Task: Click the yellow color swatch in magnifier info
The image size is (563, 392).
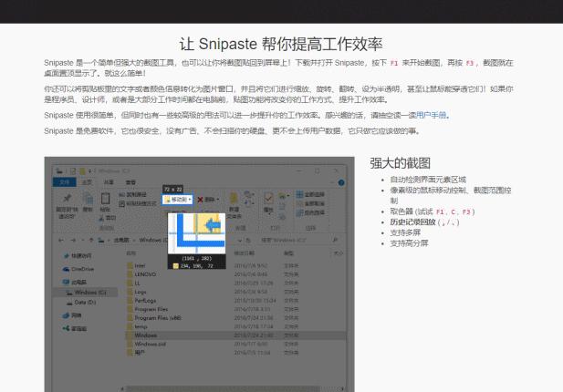Action: pyautogui.click(x=175, y=266)
